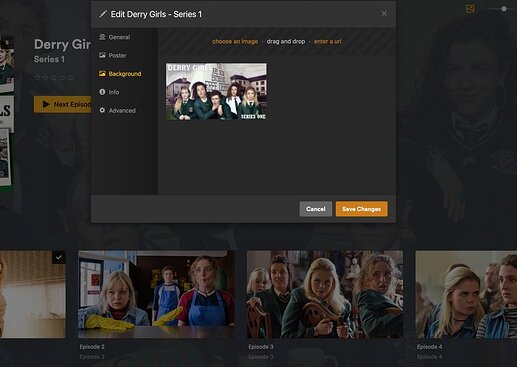The image size is (517, 367).
Task: Click the pencil edit icon in dialog title
Action: 103,14
